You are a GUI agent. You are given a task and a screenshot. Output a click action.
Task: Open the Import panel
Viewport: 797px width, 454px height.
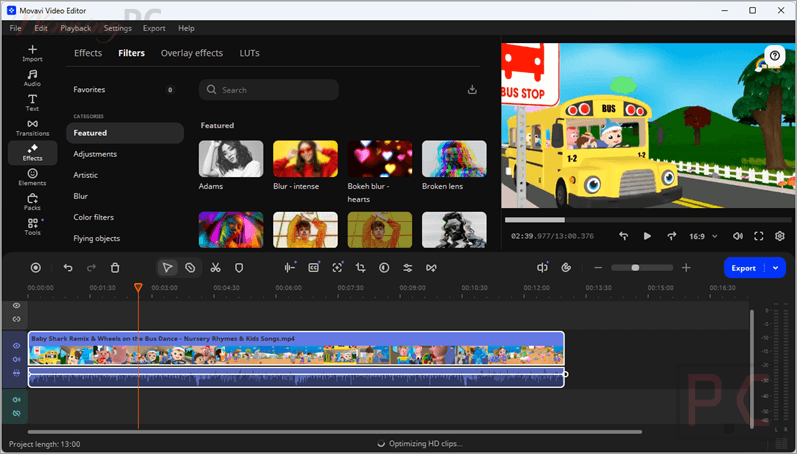tap(32, 53)
